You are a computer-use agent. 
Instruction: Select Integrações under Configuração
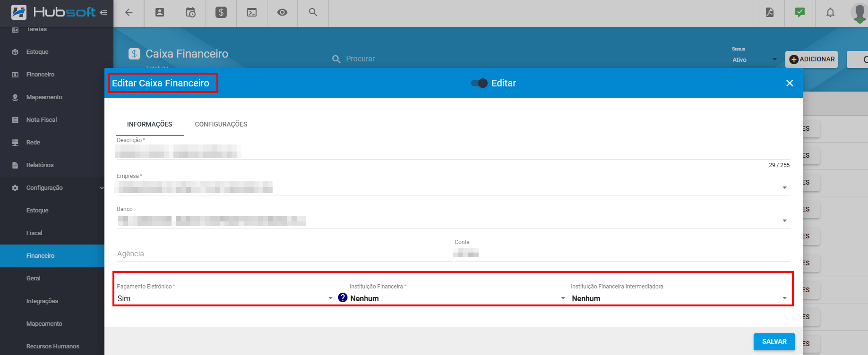click(x=42, y=301)
